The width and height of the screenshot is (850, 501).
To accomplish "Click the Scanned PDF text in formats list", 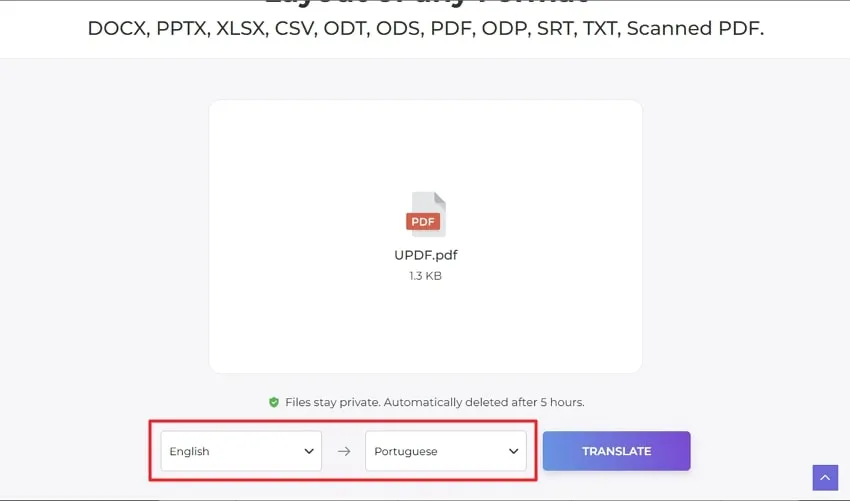I will point(695,28).
